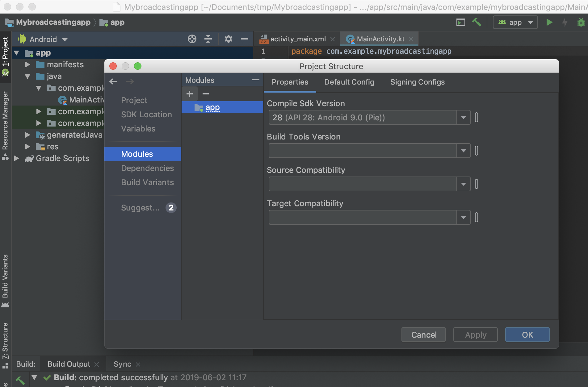The height and width of the screenshot is (387, 588).
Task: Open Variables section
Action: 138,129
